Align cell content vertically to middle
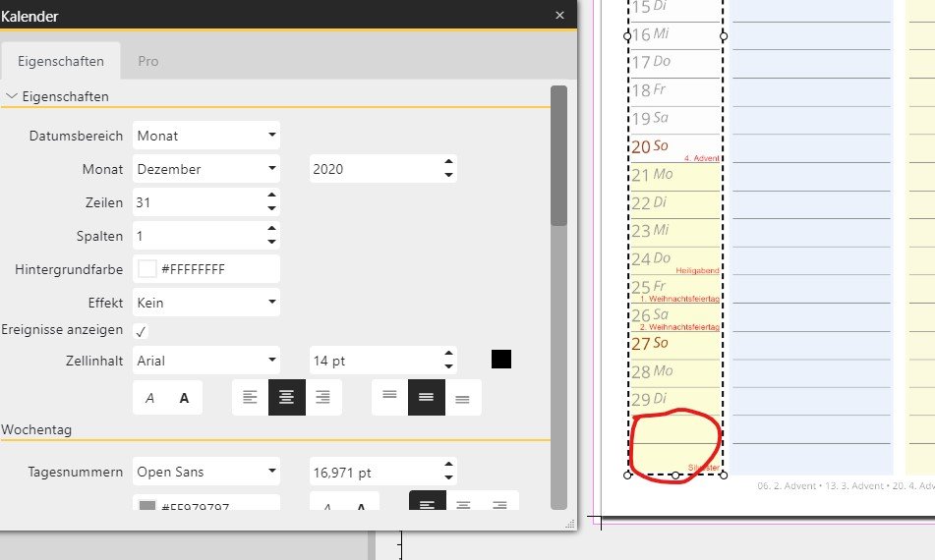 [426, 398]
